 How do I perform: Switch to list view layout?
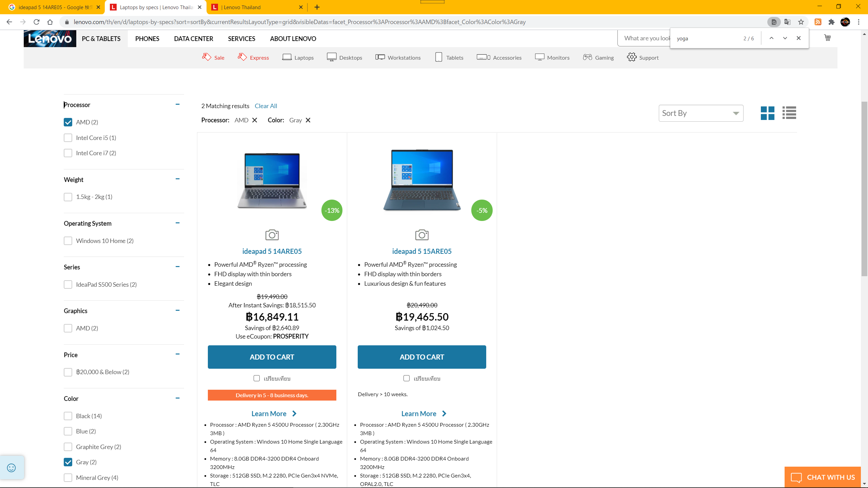pos(789,113)
